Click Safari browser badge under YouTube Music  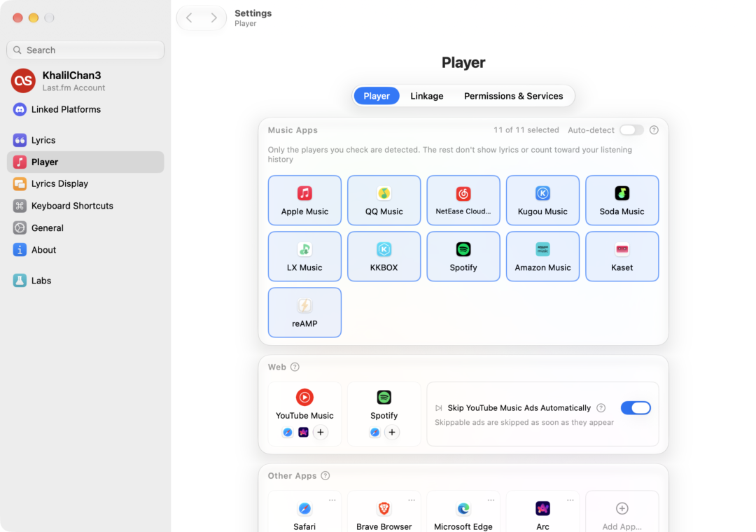click(288, 432)
